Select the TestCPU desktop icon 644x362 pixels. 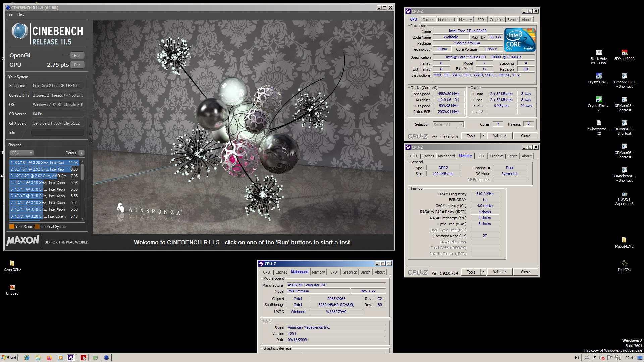pos(624,266)
